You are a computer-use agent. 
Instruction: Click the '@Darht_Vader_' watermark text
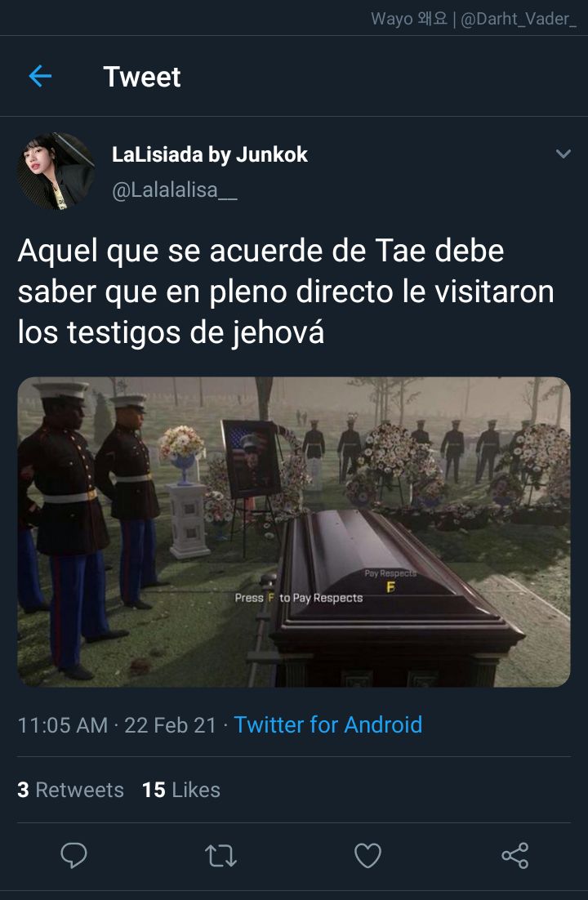tap(519, 19)
